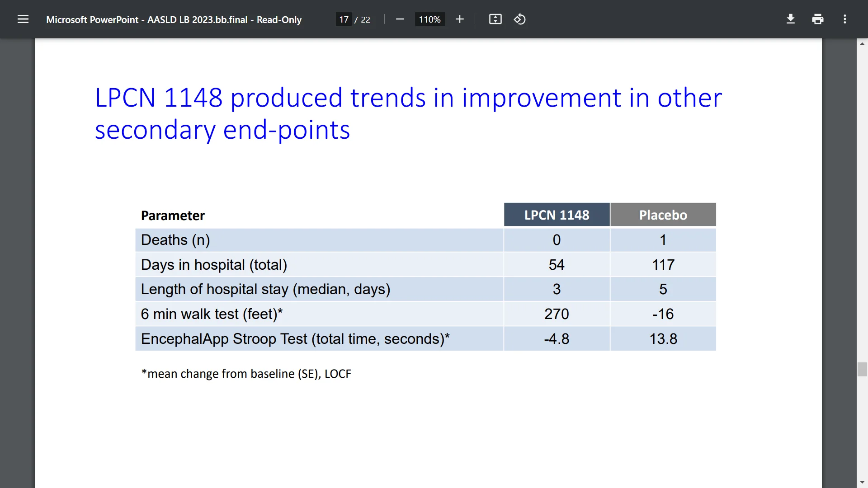This screenshot has width=868, height=488.
Task: Click the walk test value -16
Action: click(663, 314)
